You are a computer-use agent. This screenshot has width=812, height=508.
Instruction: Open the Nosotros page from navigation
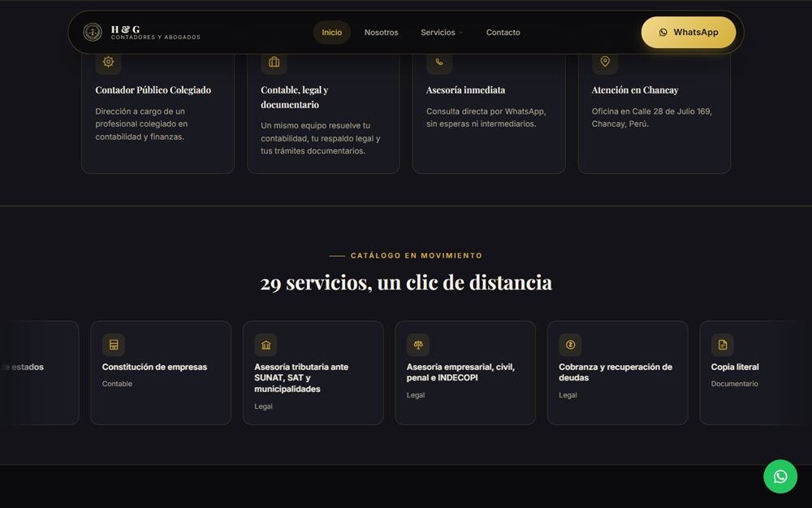tap(381, 33)
